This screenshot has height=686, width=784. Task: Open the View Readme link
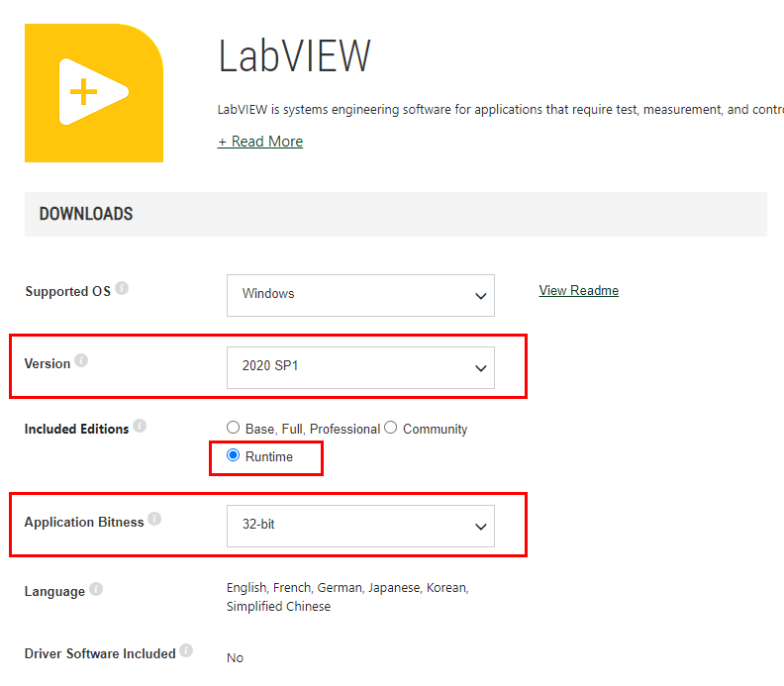click(578, 290)
